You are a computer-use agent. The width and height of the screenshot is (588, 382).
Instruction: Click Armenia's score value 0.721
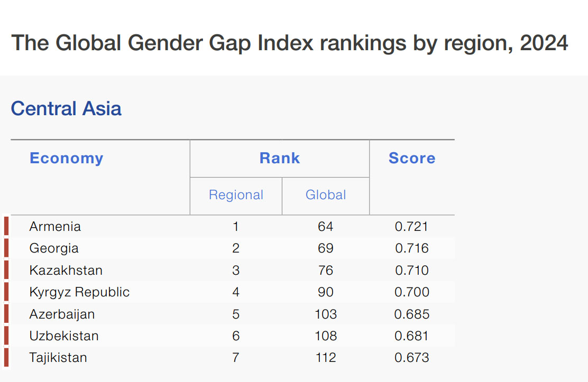pos(411,227)
